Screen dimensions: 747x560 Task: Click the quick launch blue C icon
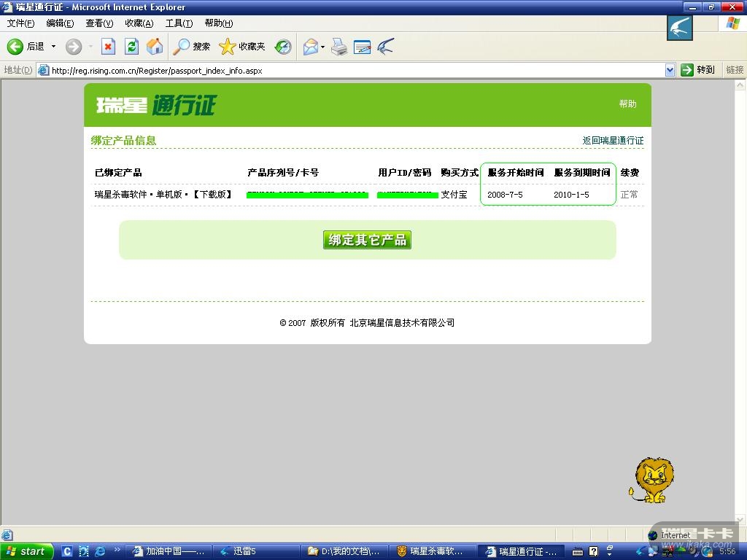tap(67, 551)
